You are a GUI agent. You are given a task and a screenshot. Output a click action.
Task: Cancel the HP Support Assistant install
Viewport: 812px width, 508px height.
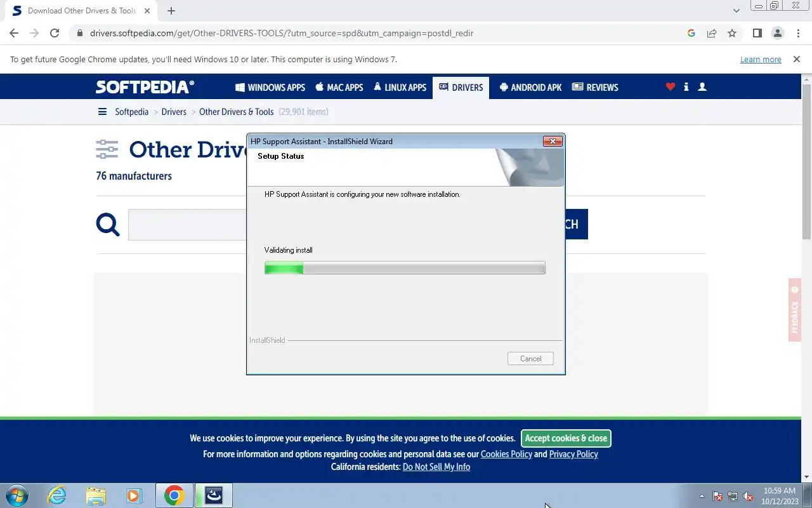(530, 359)
